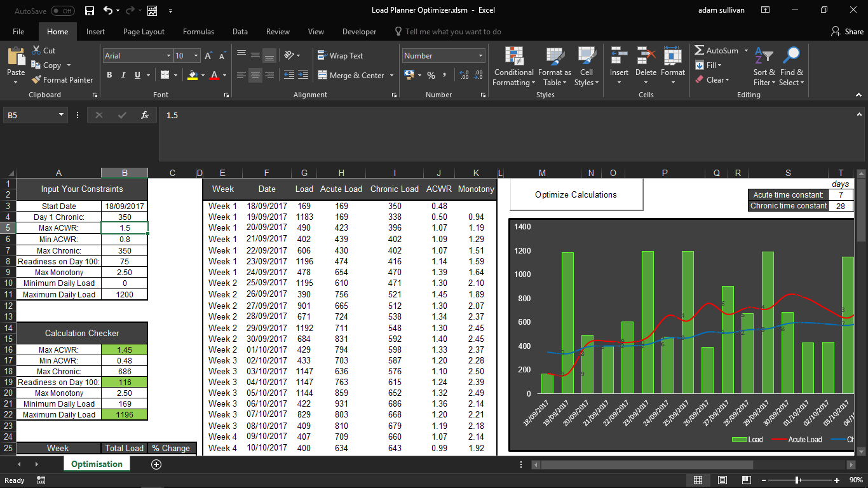This screenshot has height=488, width=868.
Task: Switch to the Developer tab
Action: tap(359, 32)
